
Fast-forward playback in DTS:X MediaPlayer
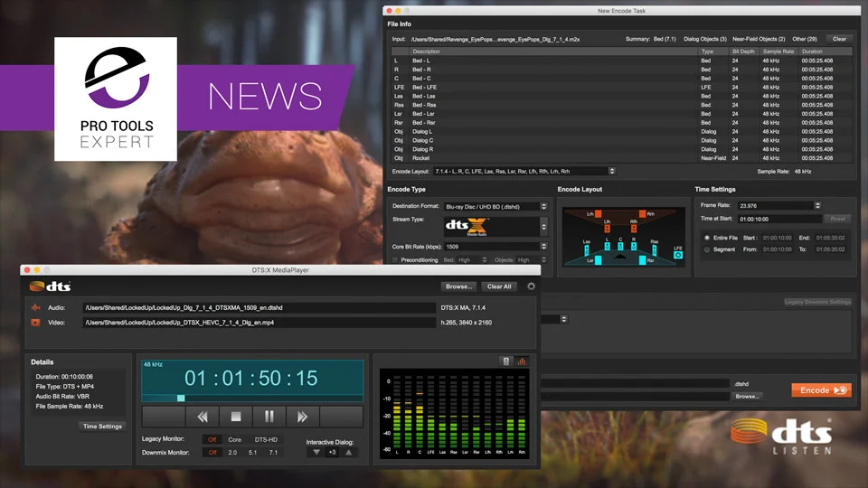coord(302,417)
